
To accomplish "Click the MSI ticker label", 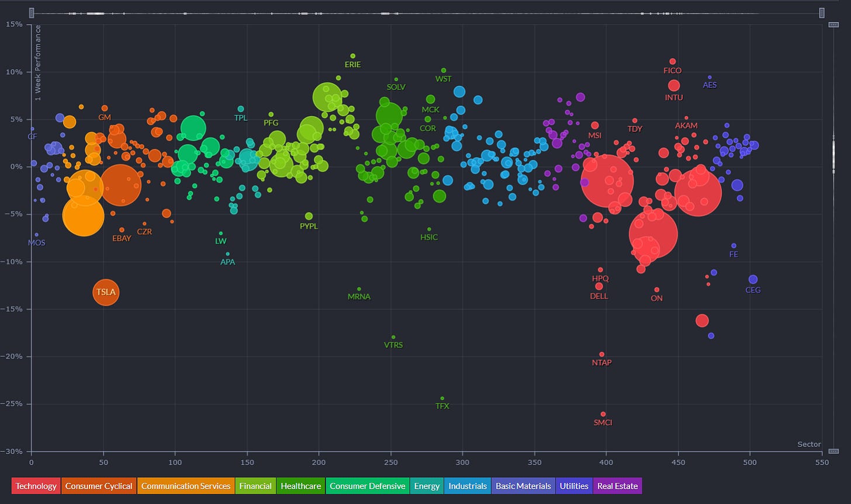I will (594, 135).
